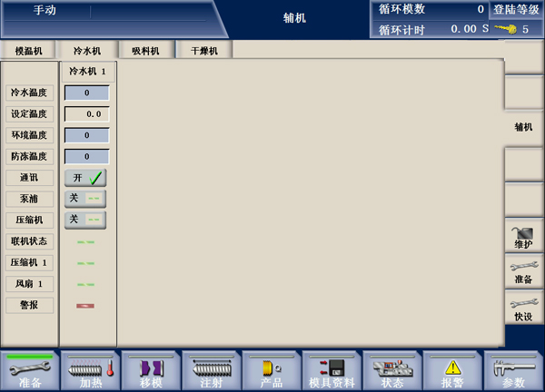Open the 报警 alarm warning icon

(x=452, y=370)
